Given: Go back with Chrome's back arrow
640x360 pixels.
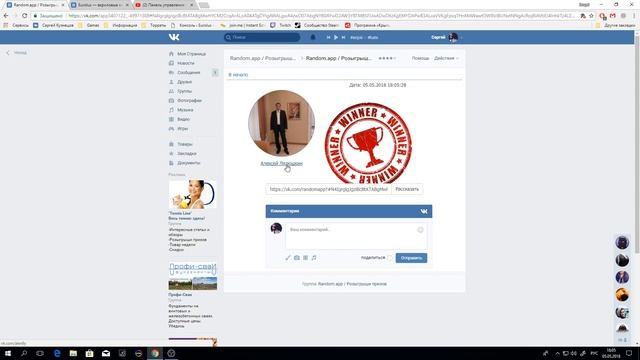Looking at the screenshot, I should point(6,16).
